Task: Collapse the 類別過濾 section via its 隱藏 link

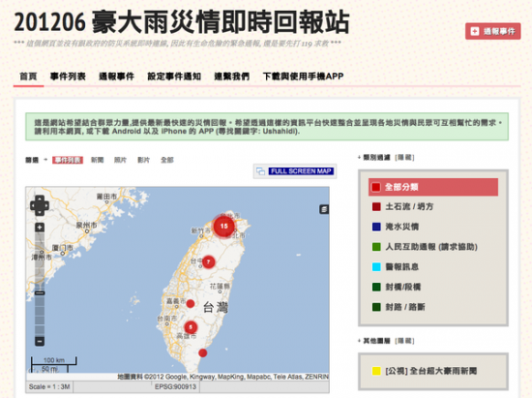Action: [404, 157]
